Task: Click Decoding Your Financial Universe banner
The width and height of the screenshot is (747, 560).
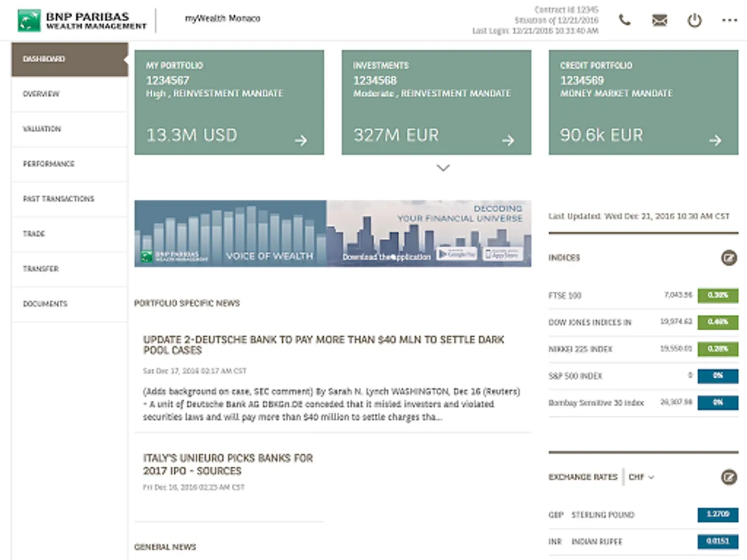Action: coord(429,233)
